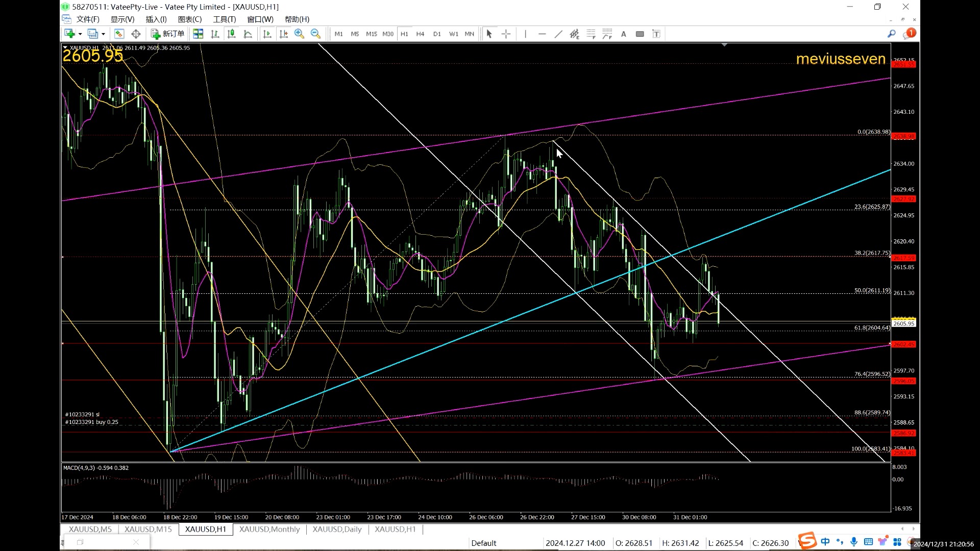
Task: Open the Market Watch window icon
Action: [x=119, y=34]
